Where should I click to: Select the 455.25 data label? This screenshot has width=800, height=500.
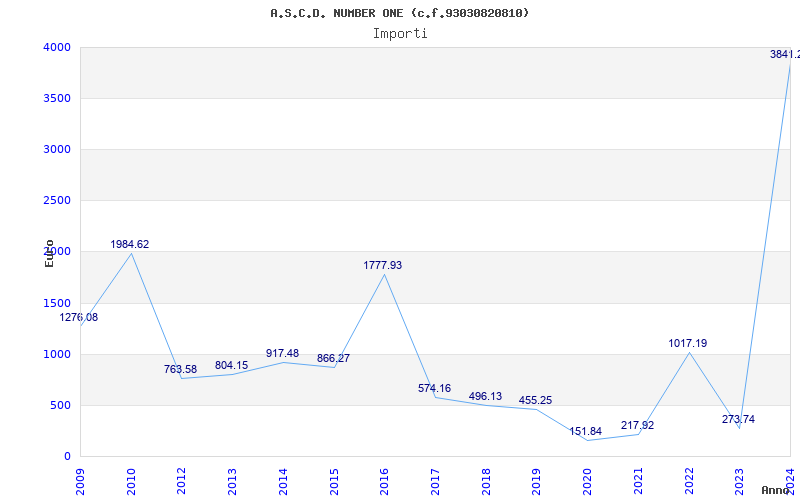tap(535, 401)
